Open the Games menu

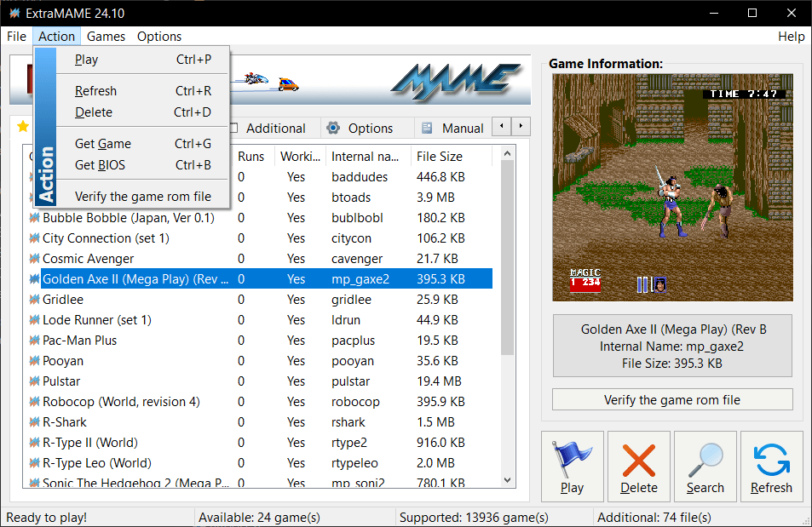click(106, 37)
